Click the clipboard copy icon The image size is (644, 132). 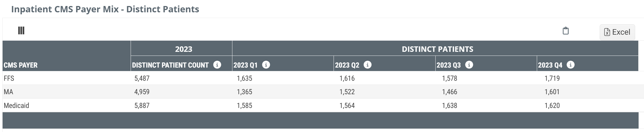[565, 31]
